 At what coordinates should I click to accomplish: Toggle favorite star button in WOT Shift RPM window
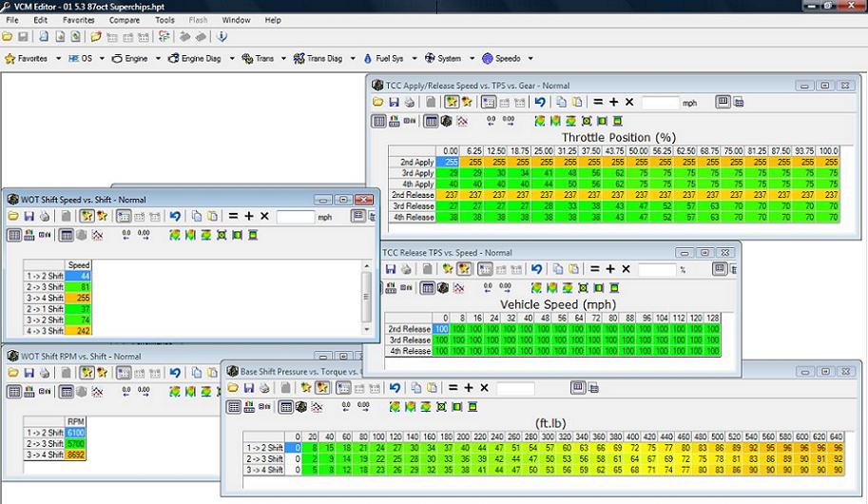(x=87, y=373)
